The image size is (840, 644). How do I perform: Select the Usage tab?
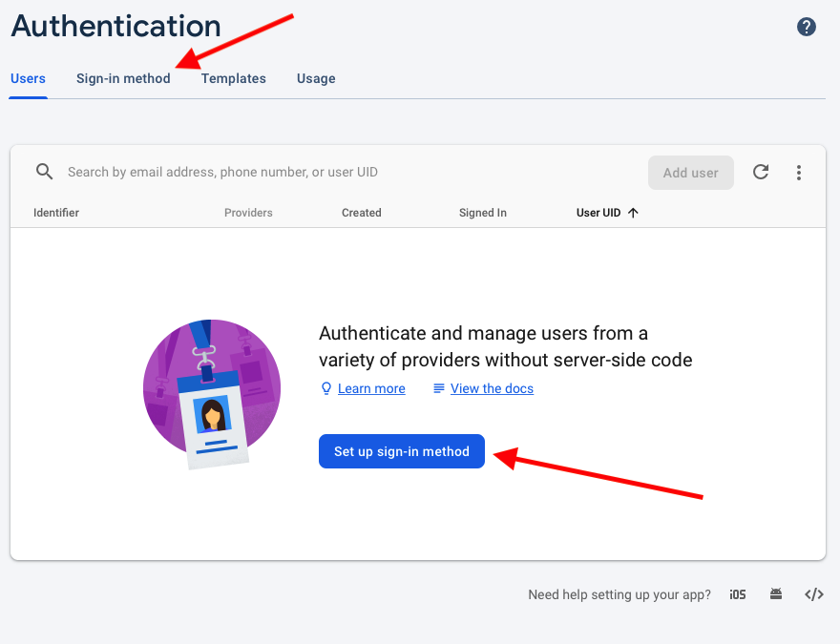click(x=316, y=78)
